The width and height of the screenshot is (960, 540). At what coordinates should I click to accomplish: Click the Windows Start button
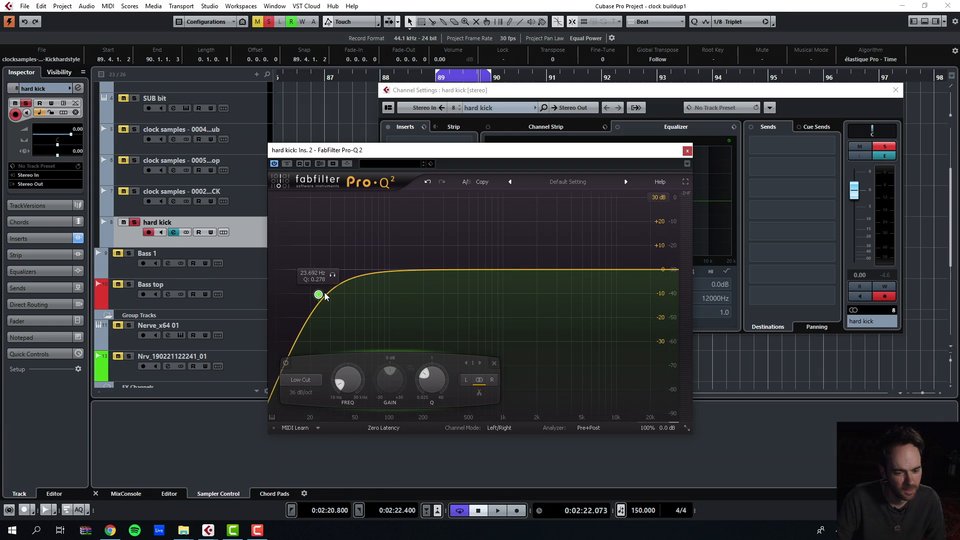[12, 530]
